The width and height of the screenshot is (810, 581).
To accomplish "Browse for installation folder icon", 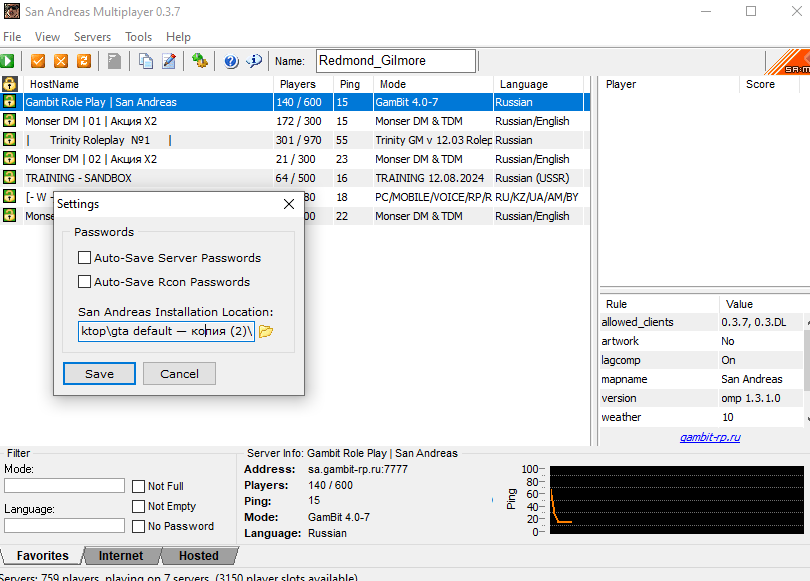I will click(266, 331).
